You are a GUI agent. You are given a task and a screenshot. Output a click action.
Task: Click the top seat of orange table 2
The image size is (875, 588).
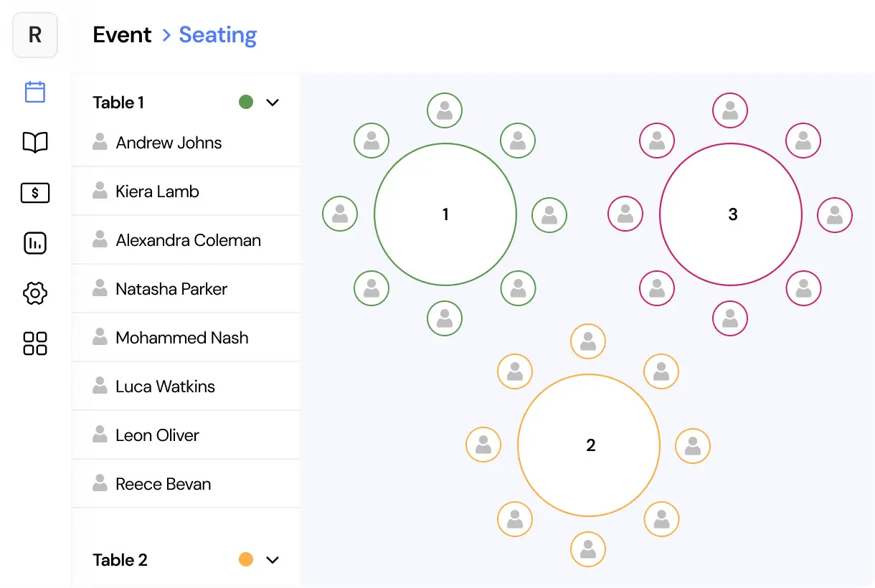point(588,341)
